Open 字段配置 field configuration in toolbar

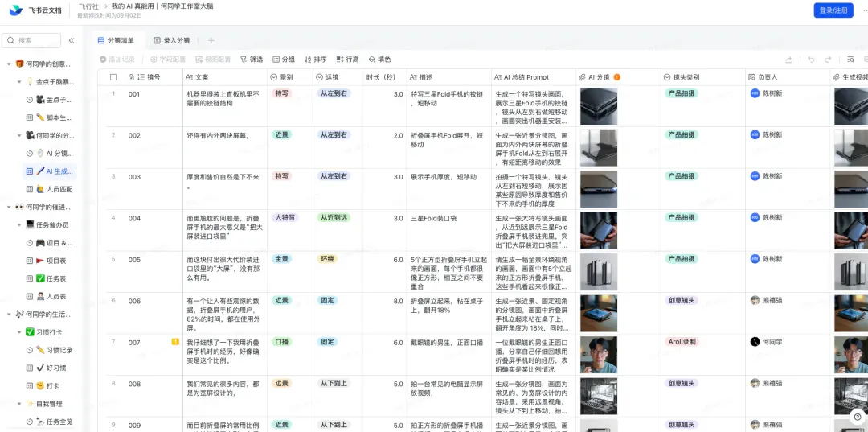(168, 60)
